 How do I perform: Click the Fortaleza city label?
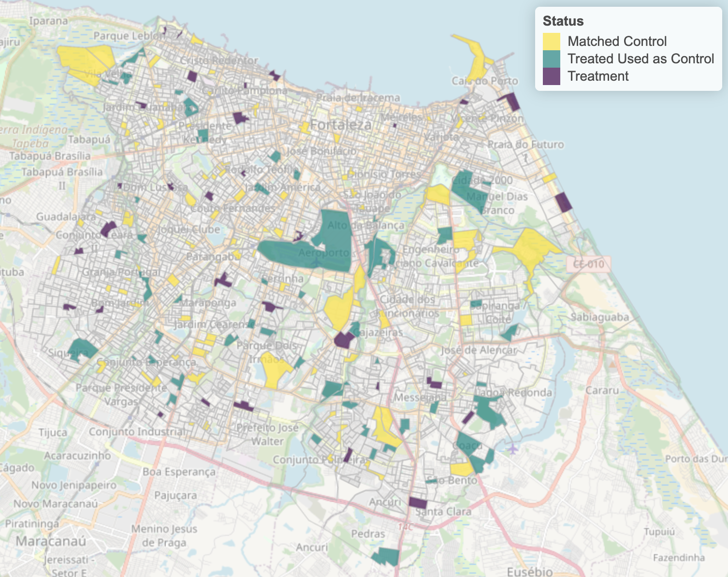(x=341, y=125)
